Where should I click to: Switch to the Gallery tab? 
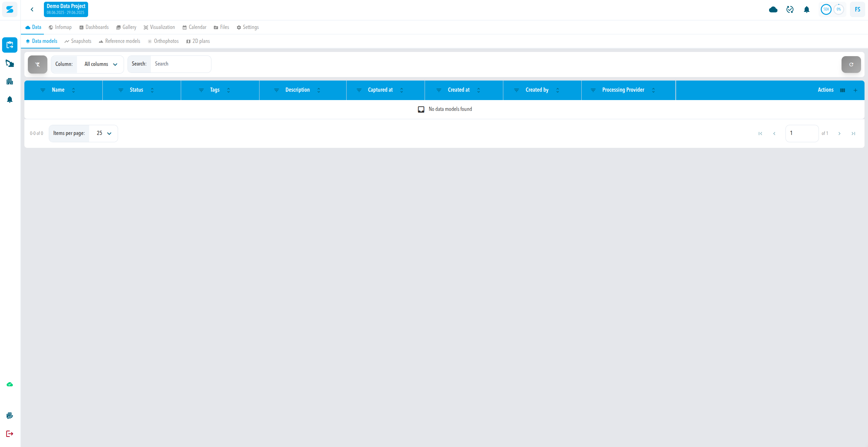[126, 27]
